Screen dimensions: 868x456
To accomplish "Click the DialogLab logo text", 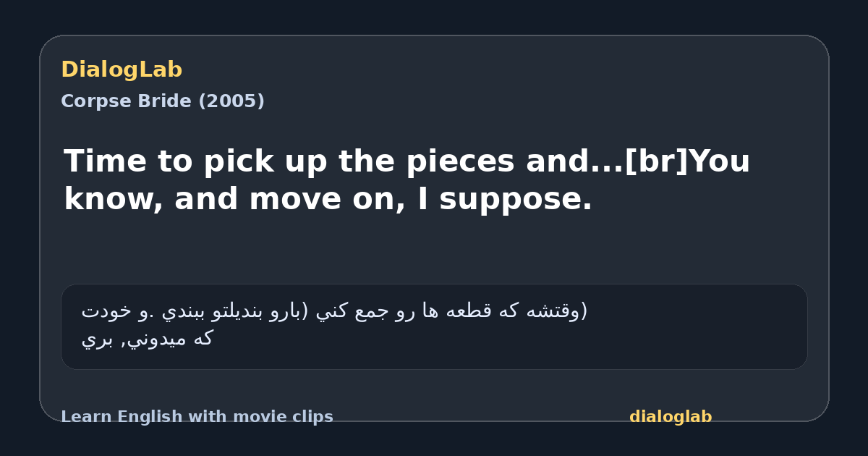I will (x=122, y=69).
